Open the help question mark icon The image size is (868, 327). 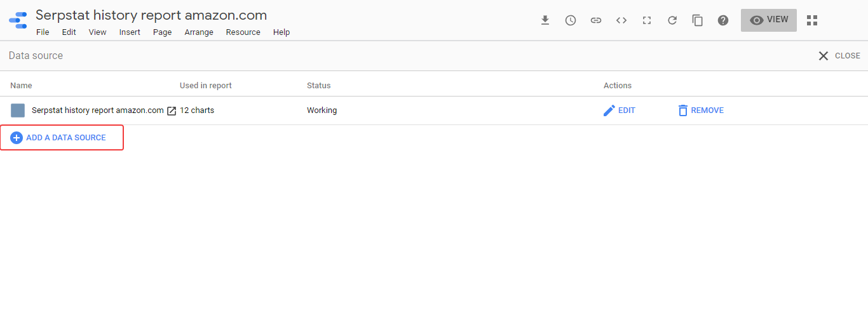(723, 20)
